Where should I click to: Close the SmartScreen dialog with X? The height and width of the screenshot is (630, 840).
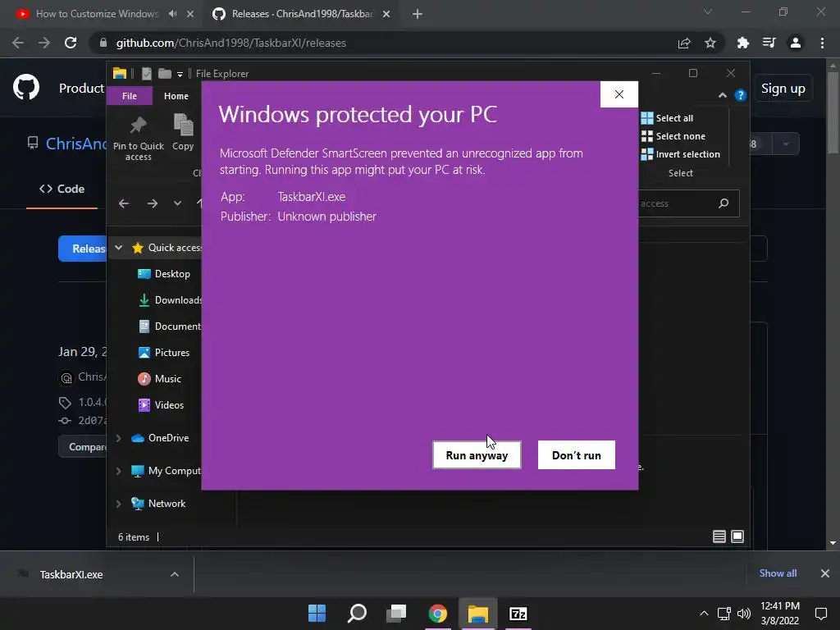click(619, 94)
